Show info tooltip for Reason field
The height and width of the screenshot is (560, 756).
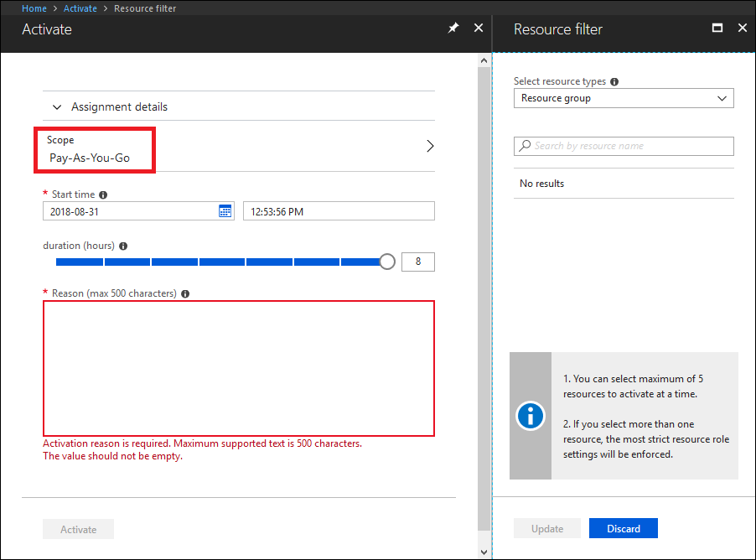[185, 293]
